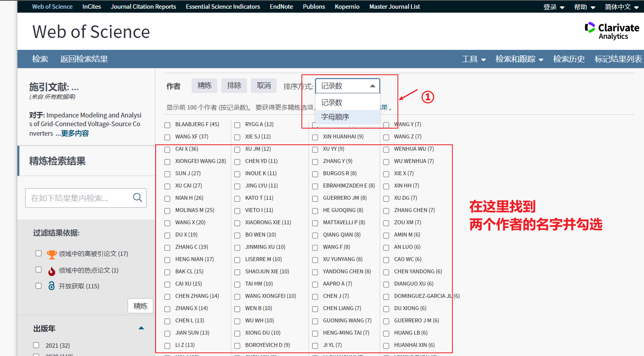Click the Clarivate Analytics logo
644x356 pixels.
(612, 31)
